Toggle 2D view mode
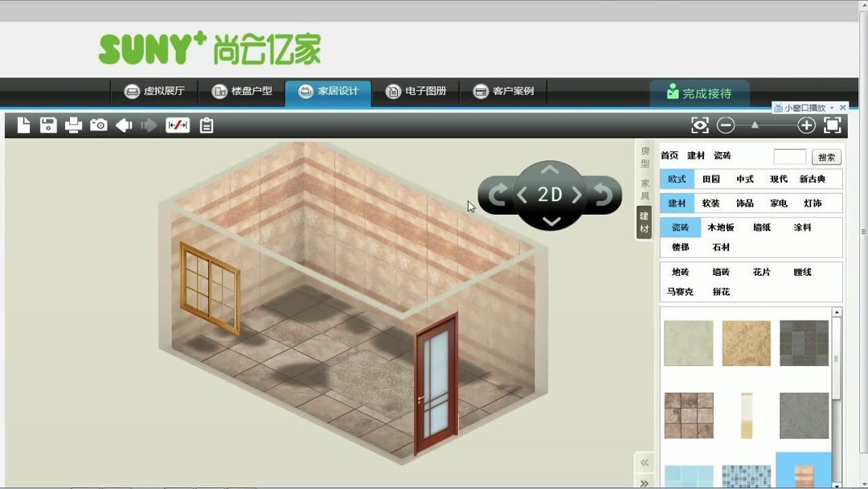This screenshot has width=868, height=489. pyautogui.click(x=551, y=194)
